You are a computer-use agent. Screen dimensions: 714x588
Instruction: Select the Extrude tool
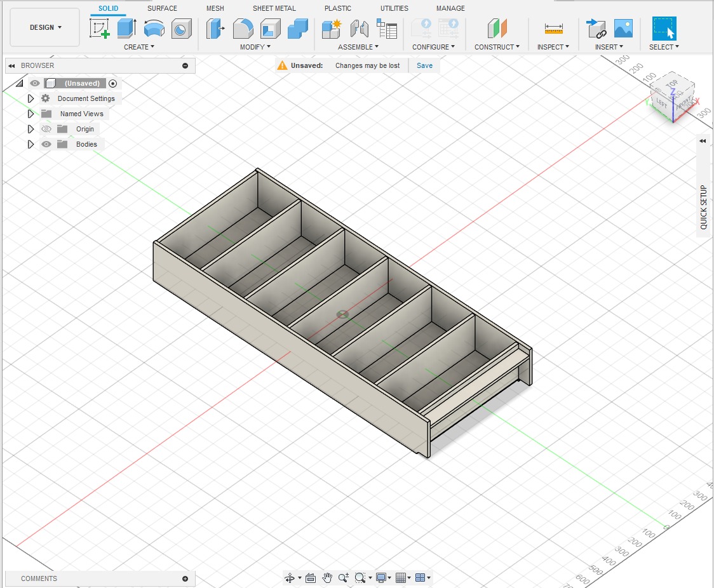pos(126,28)
